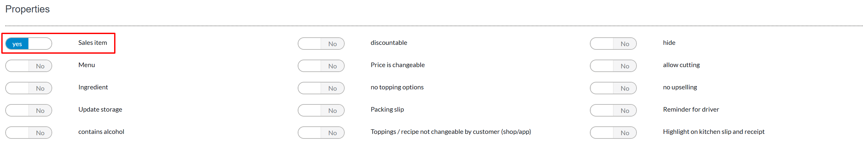Enable the Update storage toggle

tap(29, 111)
